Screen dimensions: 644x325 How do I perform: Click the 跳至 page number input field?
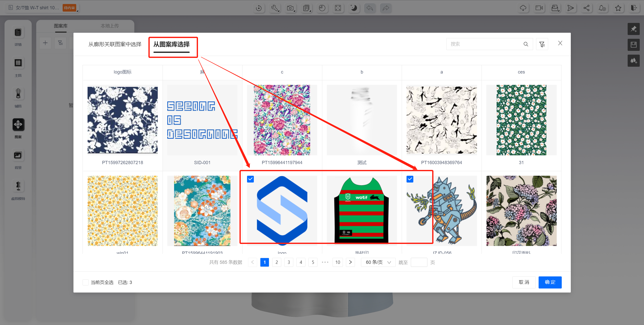pyautogui.click(x=419, y=262)
